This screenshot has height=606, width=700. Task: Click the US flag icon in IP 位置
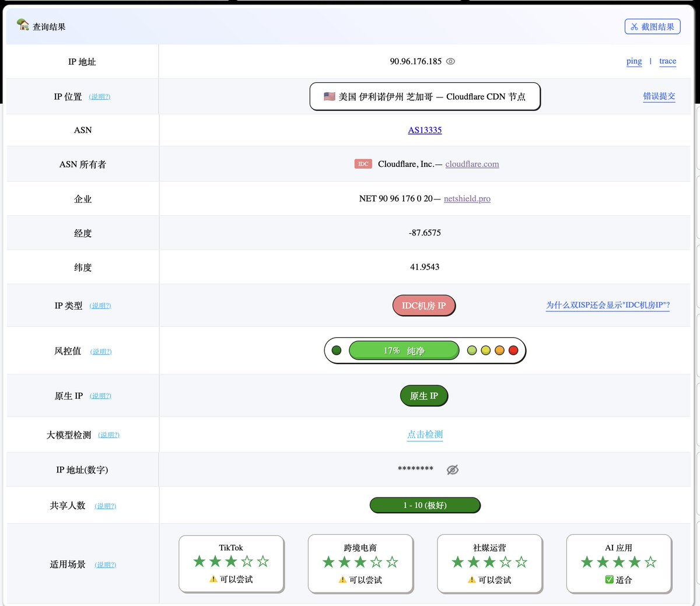click(330, 96)
